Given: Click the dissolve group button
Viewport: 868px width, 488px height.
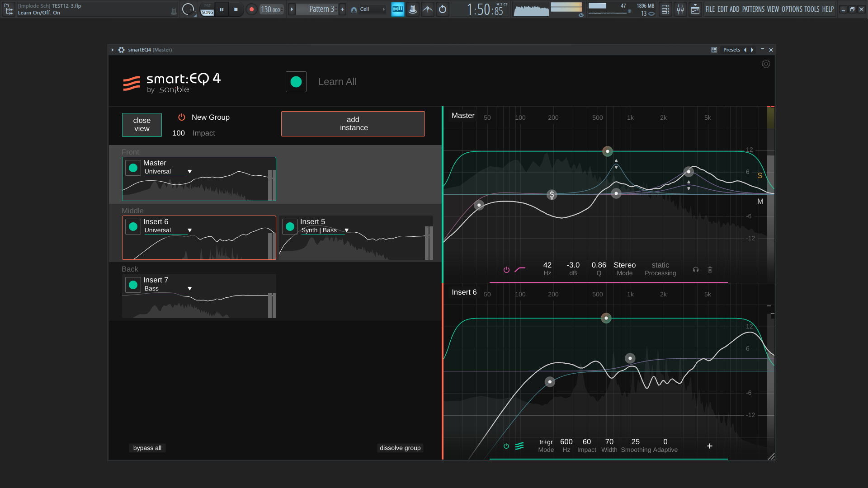Looking at the screenshot, I should tap(400, 448).
